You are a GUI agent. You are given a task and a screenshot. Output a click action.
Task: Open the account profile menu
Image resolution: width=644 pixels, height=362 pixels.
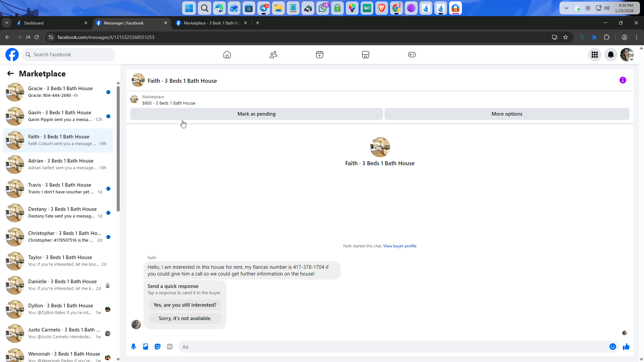click(627, 55)
